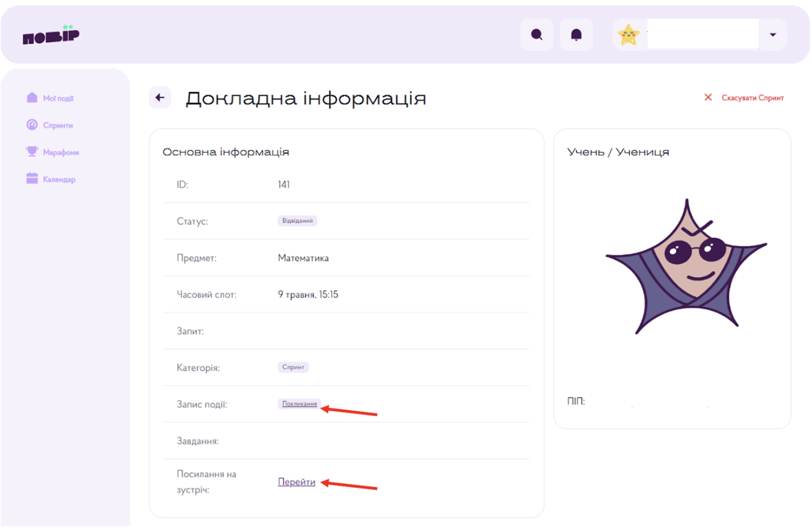Click the gauge icon beside Спринти
Viewport: 812px width, 532px height.
[x=32, y=125]
